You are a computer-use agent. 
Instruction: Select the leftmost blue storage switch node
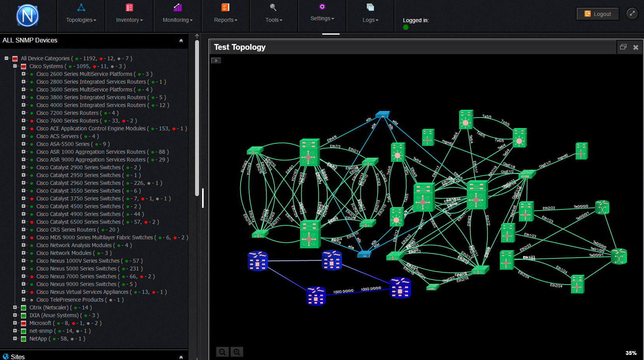coord(258,261)
